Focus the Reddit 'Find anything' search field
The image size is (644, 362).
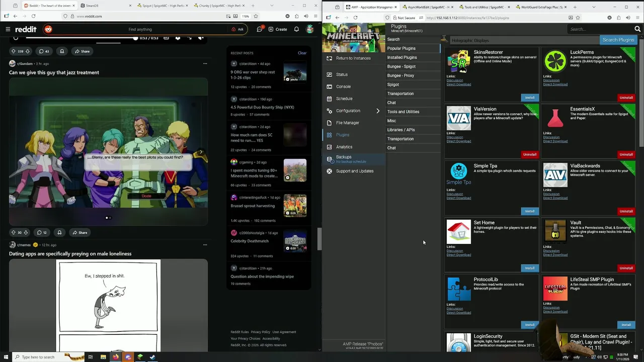141,29
